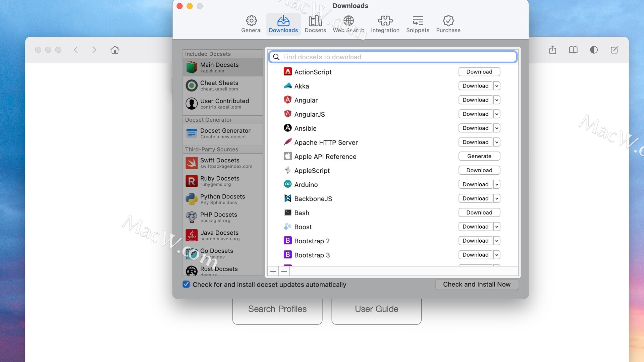Screen dimensions: 644x362
Task: Toggle dark mode icon in main window
Action: tap(594, 50)
